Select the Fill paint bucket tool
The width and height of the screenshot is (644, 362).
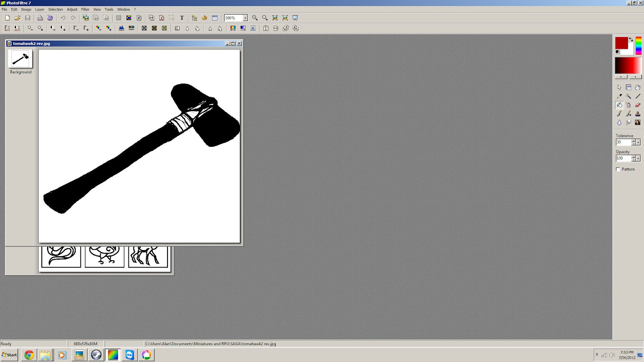coord(619,105)
